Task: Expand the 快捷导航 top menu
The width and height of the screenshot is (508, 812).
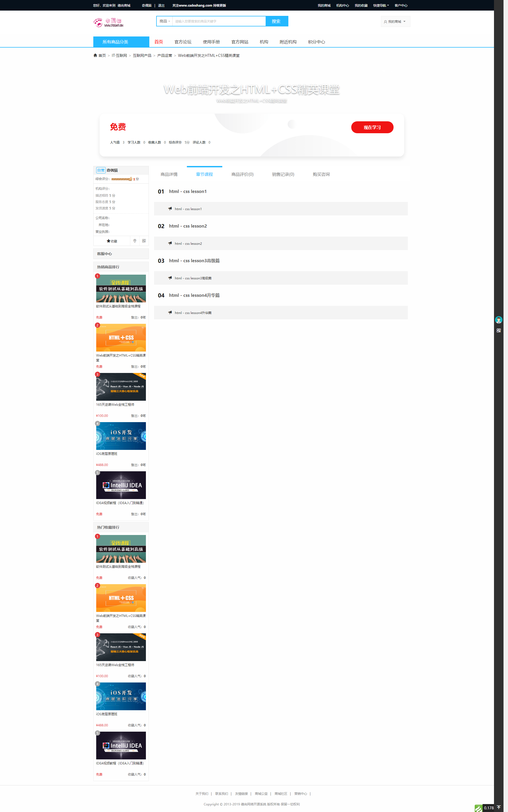Action: click(x=381, y=5)
